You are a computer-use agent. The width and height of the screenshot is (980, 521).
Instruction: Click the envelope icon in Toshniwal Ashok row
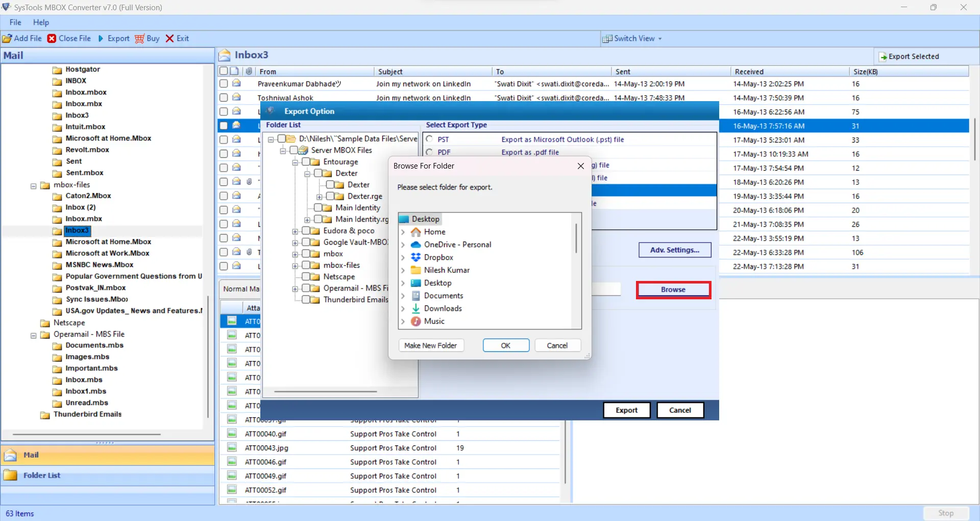coord(236,97)
